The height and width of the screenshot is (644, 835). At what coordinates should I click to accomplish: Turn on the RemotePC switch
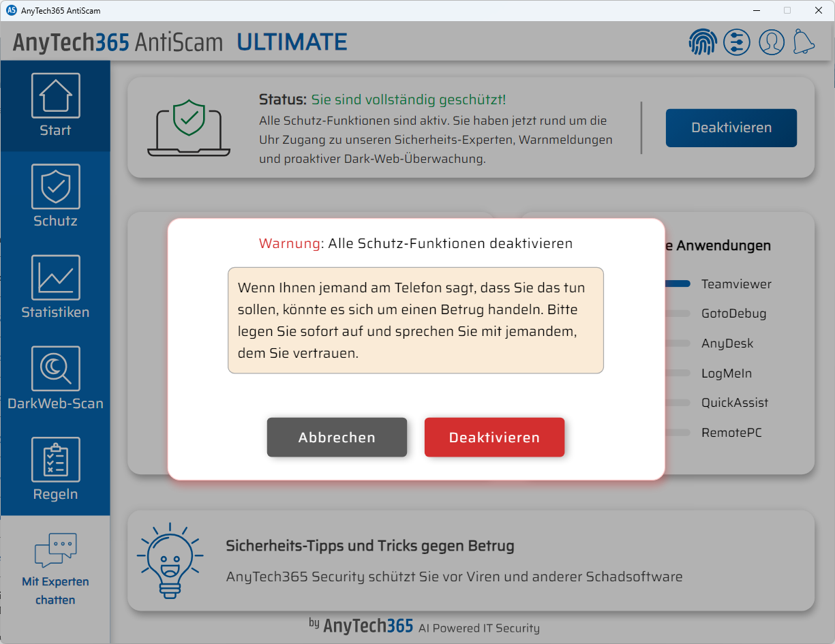(678, 432)
